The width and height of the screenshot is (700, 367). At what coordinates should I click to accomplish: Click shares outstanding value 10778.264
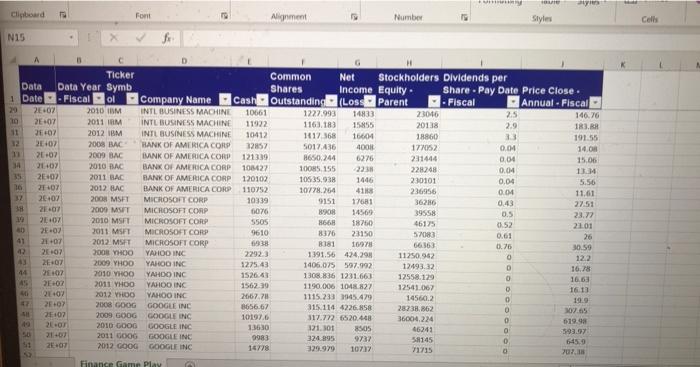(x=317, y=190)
